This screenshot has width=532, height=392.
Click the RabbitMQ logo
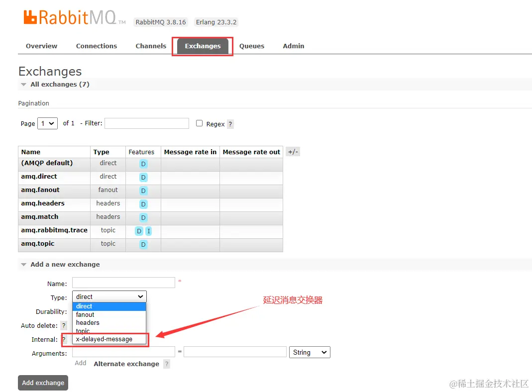point(74,17)
